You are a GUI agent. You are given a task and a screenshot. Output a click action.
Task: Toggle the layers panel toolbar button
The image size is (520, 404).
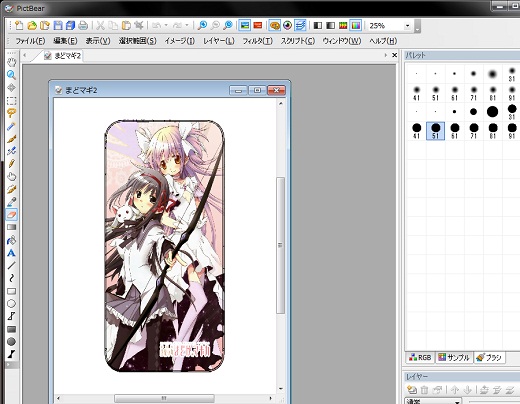[x=300, y=25]
